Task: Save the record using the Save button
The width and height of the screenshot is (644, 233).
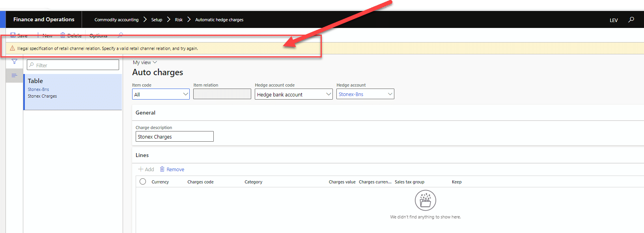Action: click(19, 35)
